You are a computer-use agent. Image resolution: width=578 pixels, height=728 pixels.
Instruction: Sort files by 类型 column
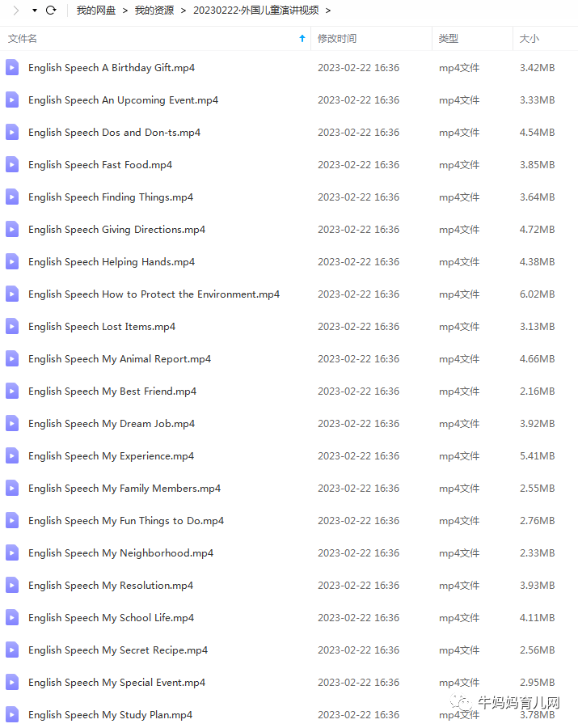[449, 39]
